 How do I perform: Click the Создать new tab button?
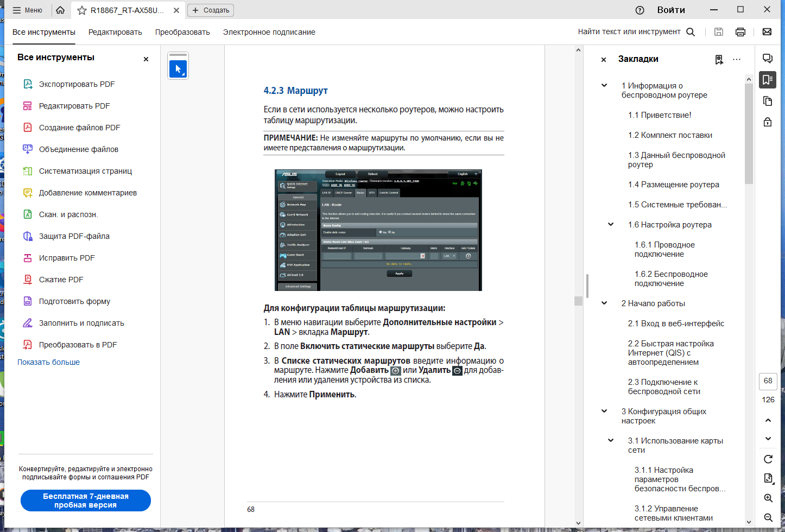(x=211, y=10)
